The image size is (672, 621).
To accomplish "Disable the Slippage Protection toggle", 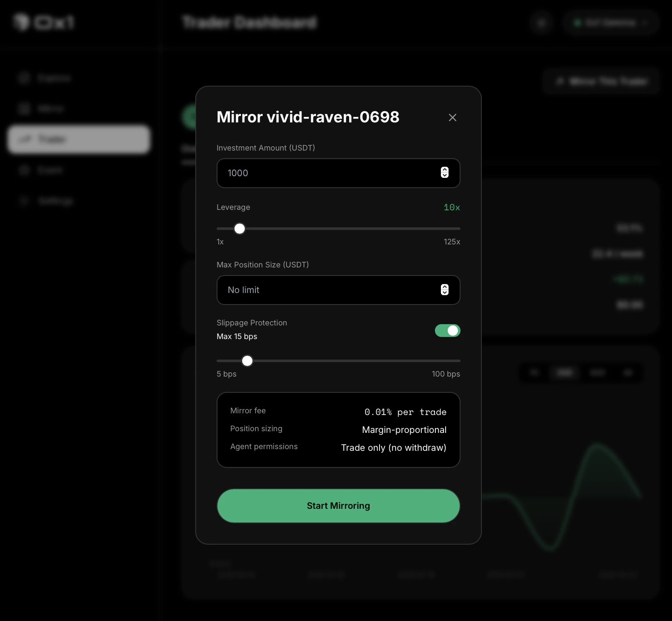I will coord(447,331).
